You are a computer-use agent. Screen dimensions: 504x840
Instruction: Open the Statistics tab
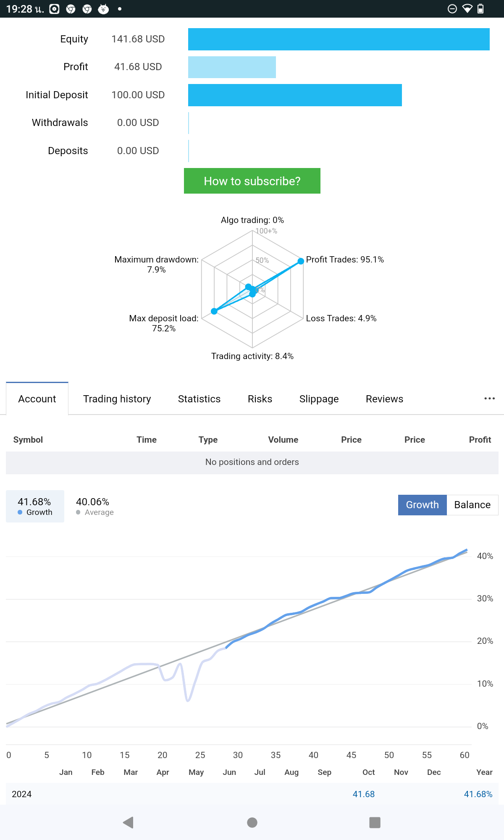199,399
